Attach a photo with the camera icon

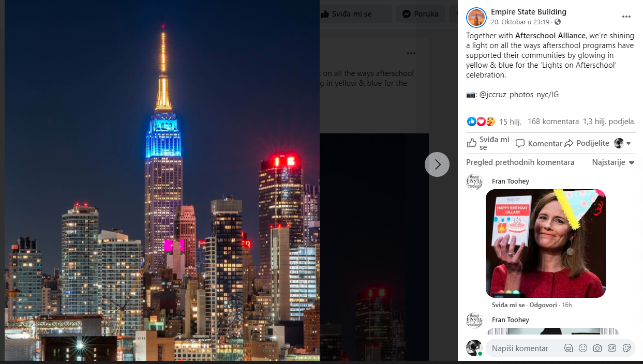coord(597,348)
